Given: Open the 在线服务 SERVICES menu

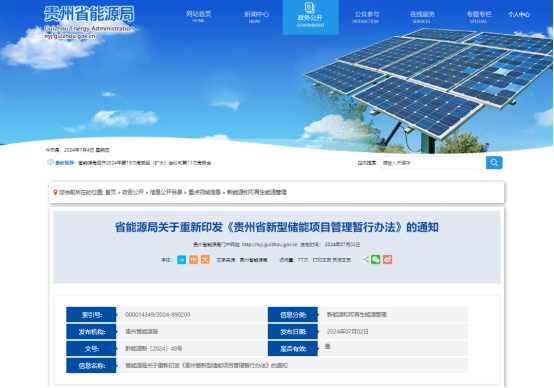Looking at the screenshot, I should (422, 17).
